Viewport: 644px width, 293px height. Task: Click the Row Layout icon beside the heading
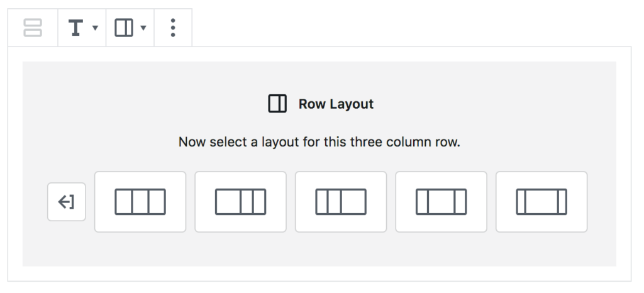point(277,103)
